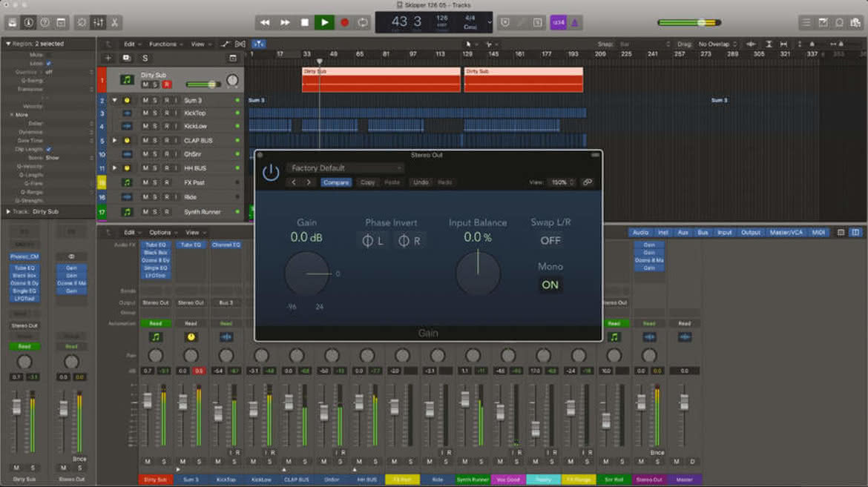Open the Factory Default preset dropdown

pyautogui.click(x=345, y=168)
